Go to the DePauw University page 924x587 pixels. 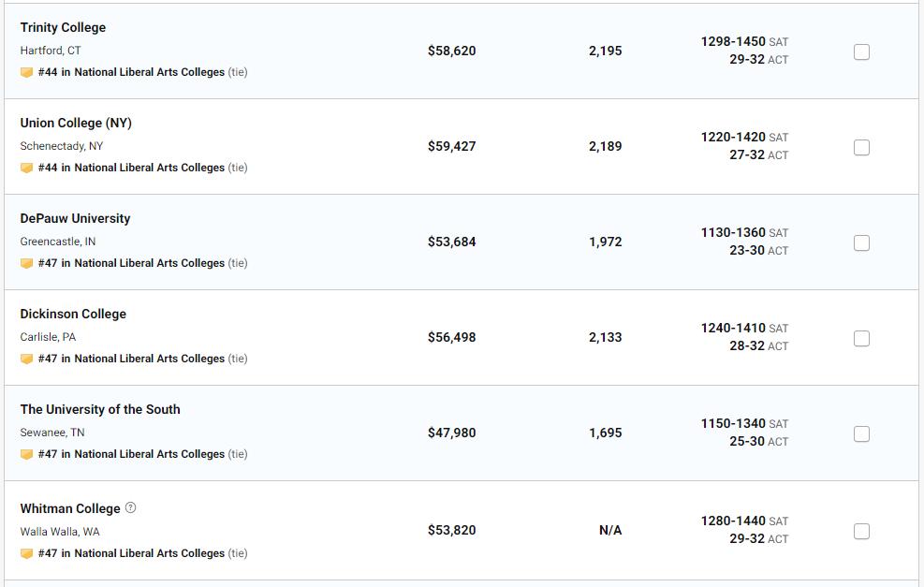pos(75,218)
